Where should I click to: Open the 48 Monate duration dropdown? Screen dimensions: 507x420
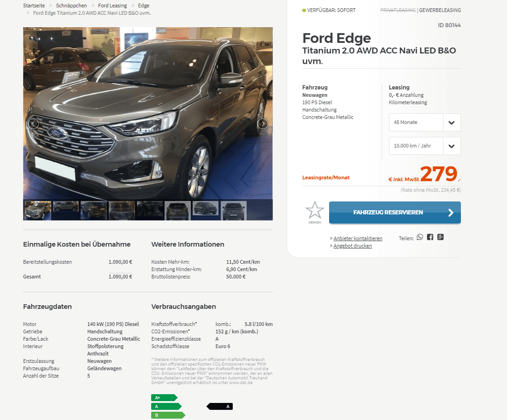tap(424, 122)
